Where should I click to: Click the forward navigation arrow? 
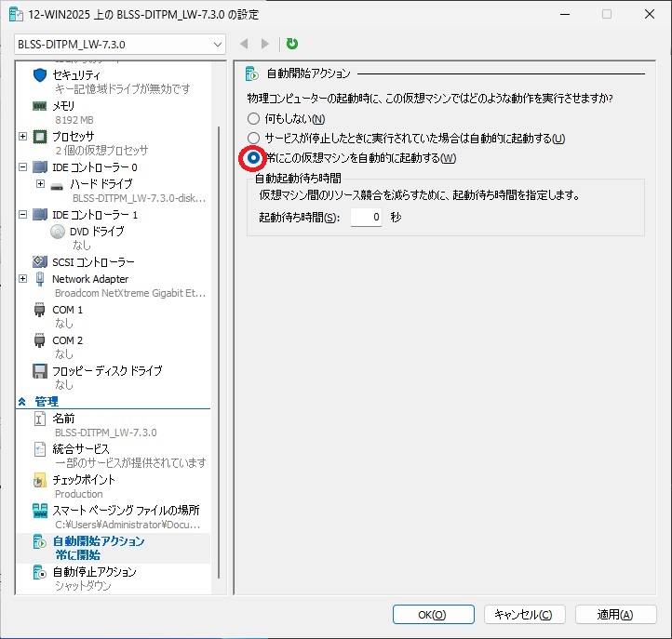(x=265, y=44)
